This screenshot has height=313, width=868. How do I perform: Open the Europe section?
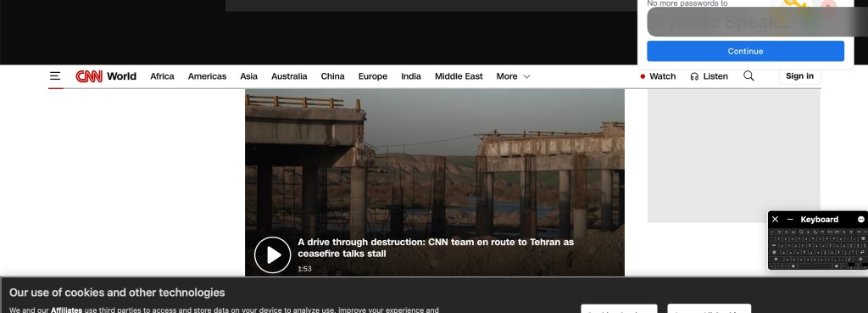click(373, 76)
